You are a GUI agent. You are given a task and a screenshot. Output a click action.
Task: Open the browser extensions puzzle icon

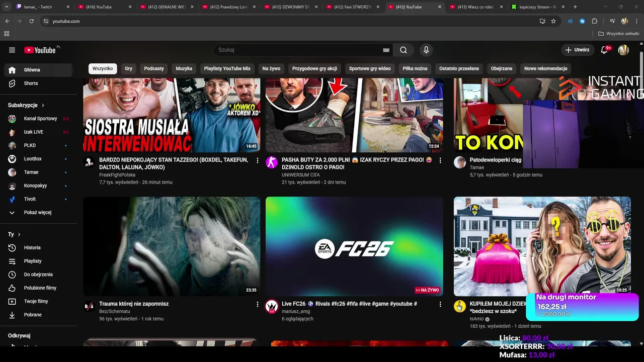[595, 21]
